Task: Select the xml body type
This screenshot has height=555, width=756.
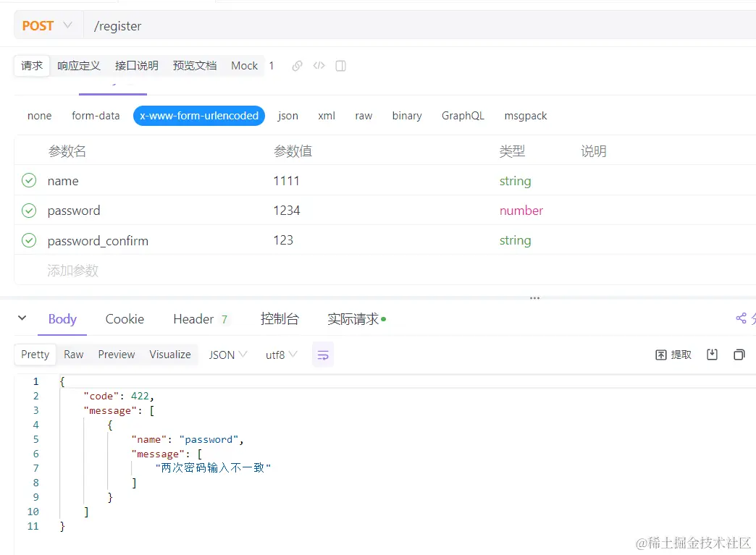Action: click(327, 116)
